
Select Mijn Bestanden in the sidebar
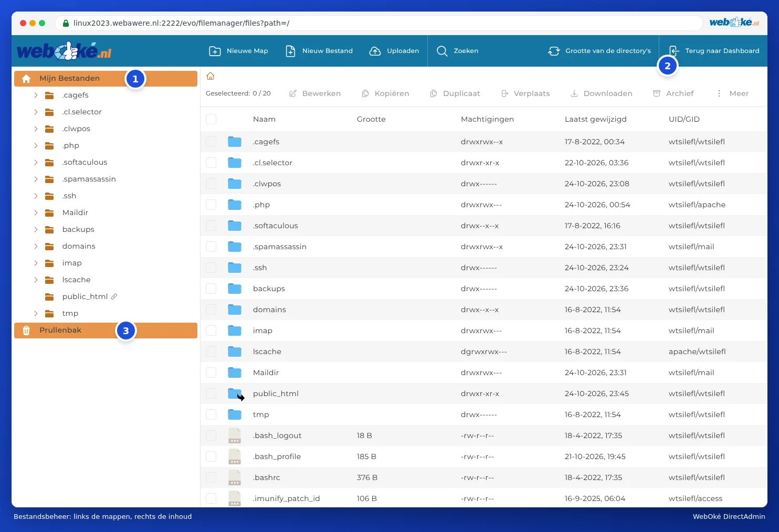coord(106,79)
